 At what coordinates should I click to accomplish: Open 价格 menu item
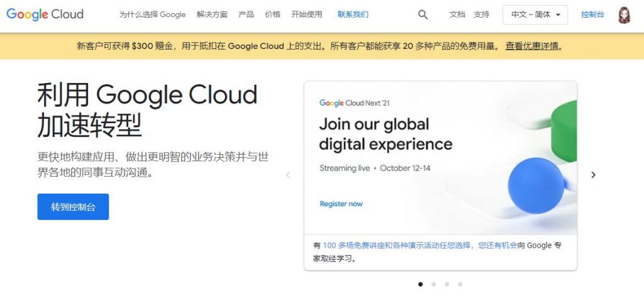pos(273,14)
